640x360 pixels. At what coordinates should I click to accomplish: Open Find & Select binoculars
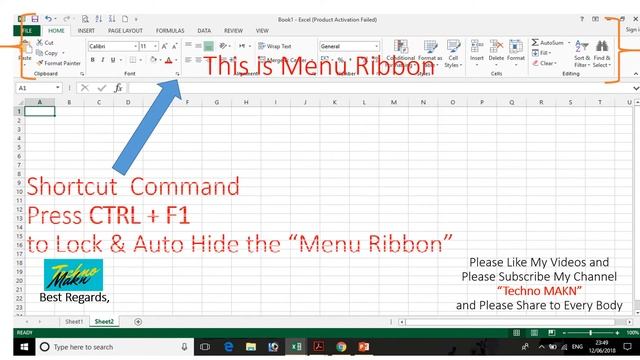coord(602,54)
